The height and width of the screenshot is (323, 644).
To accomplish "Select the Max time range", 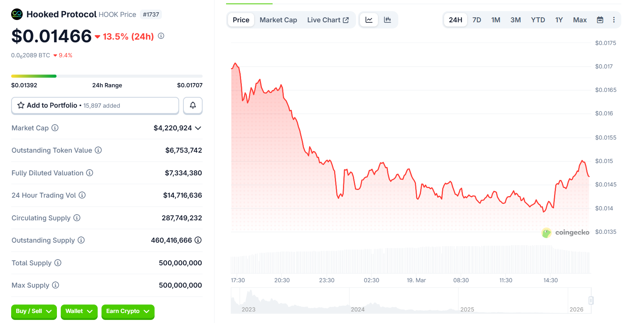I will [x=580, y=20].
